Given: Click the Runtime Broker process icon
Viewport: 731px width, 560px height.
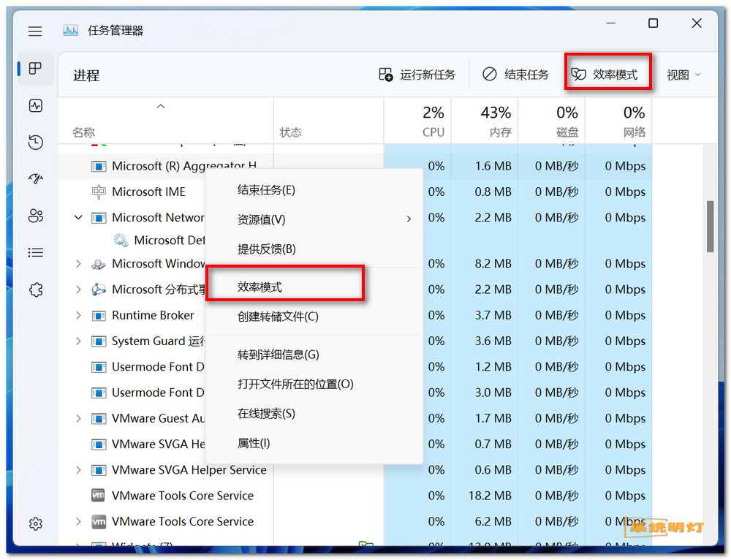Looking at the screenshot, I should tap(99, 316).
